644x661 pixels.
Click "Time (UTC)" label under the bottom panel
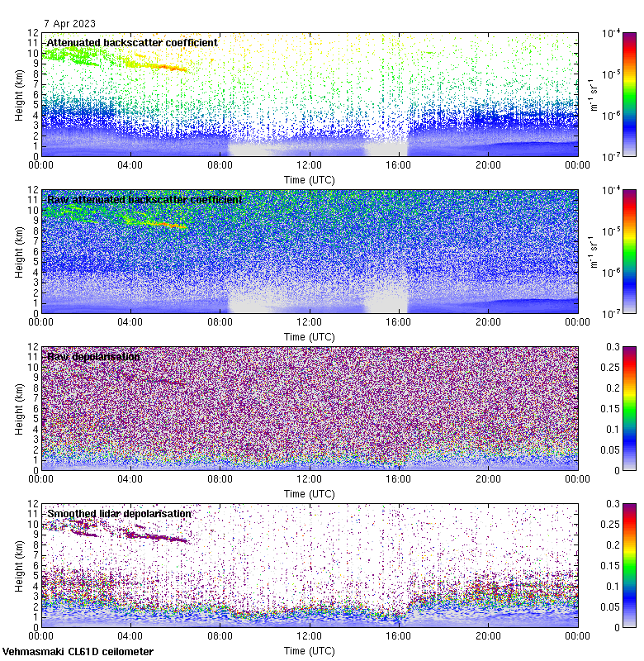pyautogui.click(x=310, y=650)
